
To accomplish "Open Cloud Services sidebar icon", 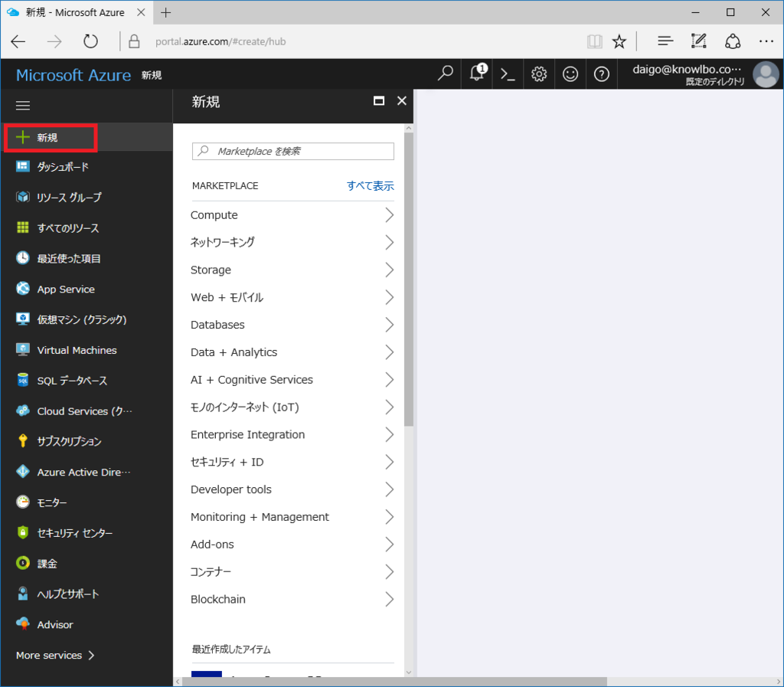I will point(22,411).
